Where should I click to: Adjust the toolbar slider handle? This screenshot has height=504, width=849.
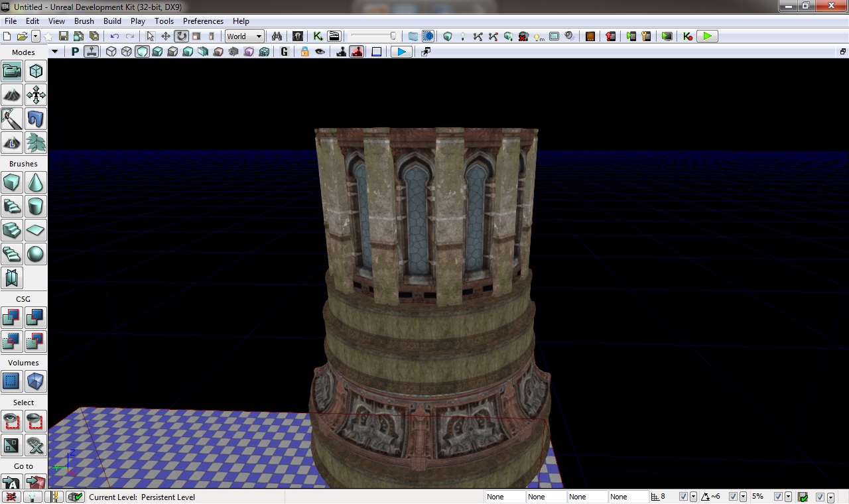point(393,36)
